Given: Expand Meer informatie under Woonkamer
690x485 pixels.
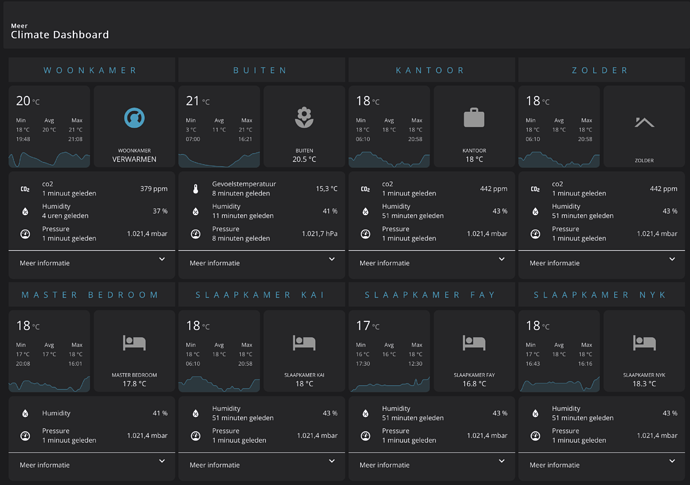Looking at the screenshot, I should click(92, 263).
